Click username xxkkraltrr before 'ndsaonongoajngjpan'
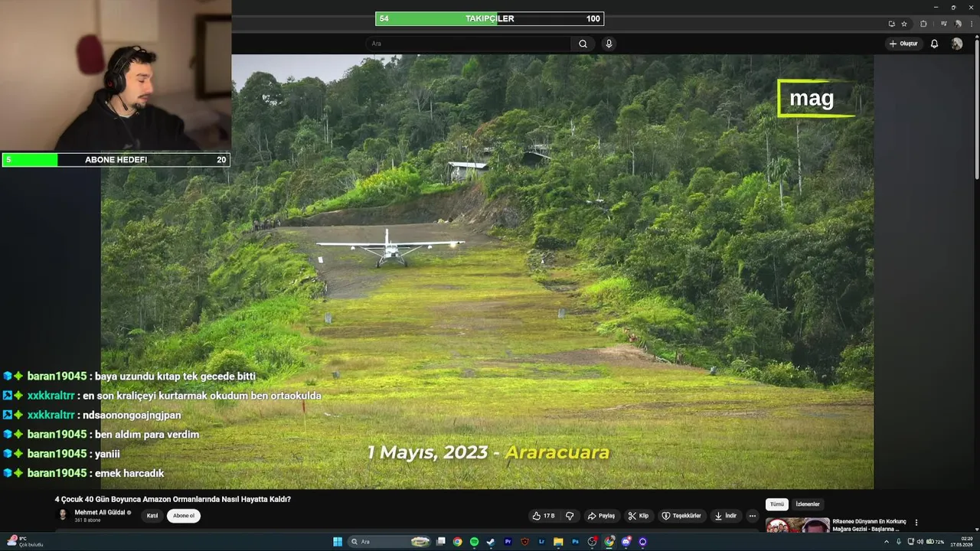 51,416
